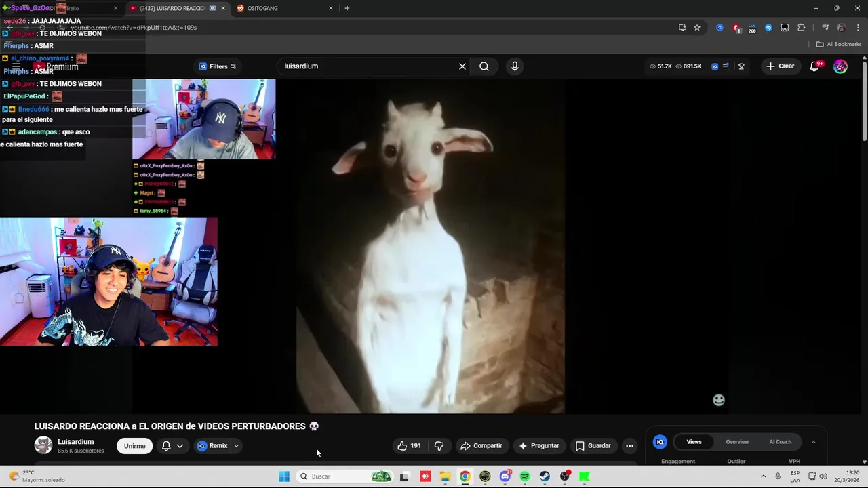Click the install app icon in address bar
Viewport: 868px width, 488px height.
click(682, 28)
